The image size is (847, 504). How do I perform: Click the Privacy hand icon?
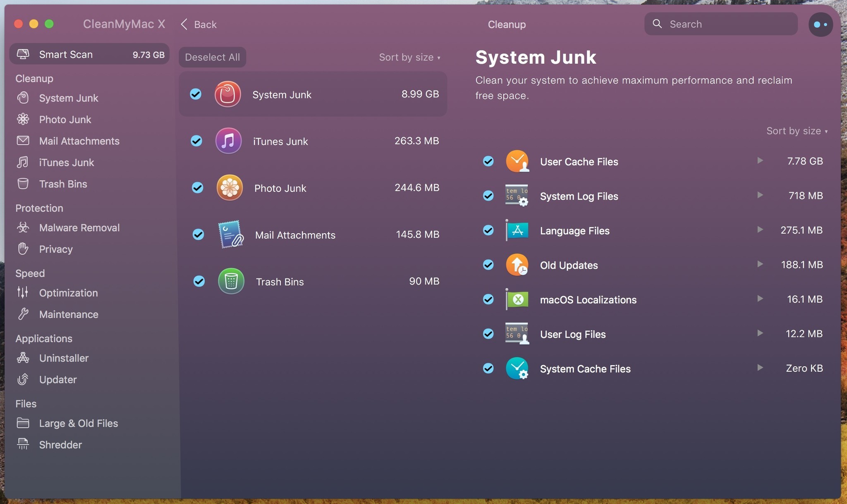pyautogui.click(x=23, y=249)
